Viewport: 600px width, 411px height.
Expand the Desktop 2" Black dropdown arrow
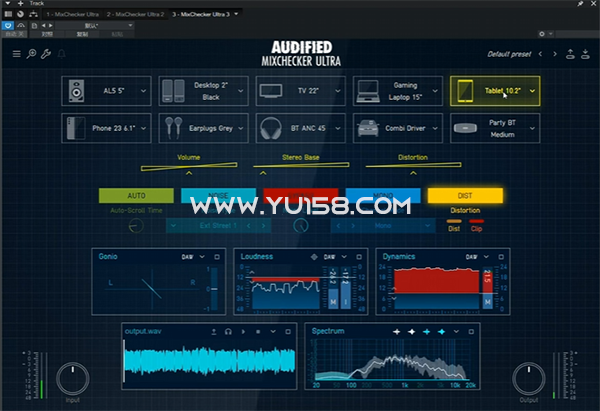pos(241,91)
